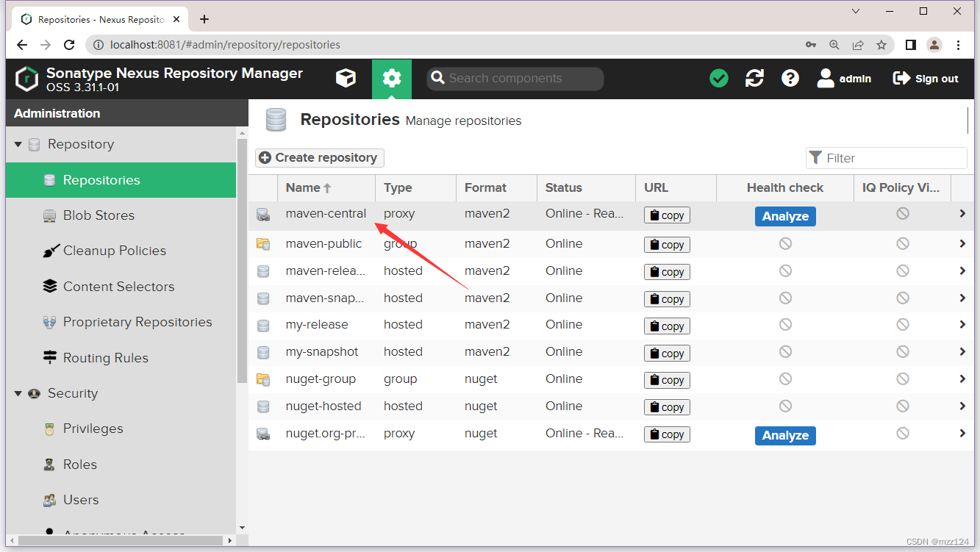Select the nuget-hosted repository name
Image resolution: width=980 pixels, height=552 pixels.
pos(323,406)
